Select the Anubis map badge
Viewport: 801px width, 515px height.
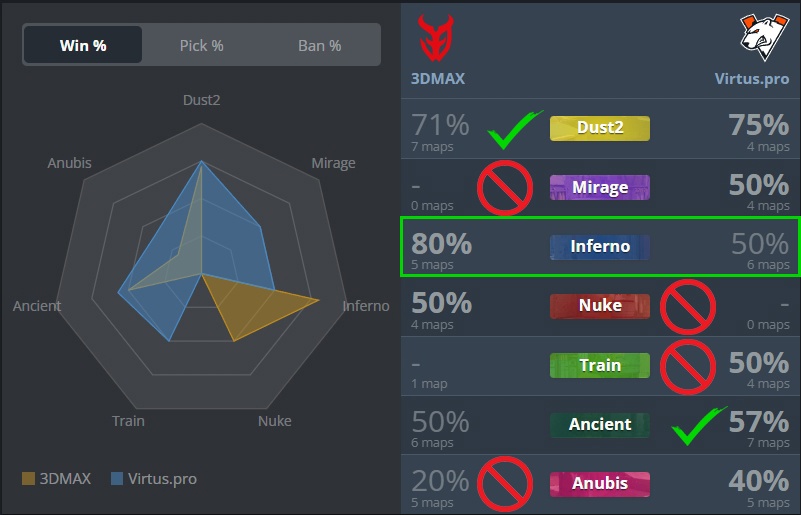(600, 484)
